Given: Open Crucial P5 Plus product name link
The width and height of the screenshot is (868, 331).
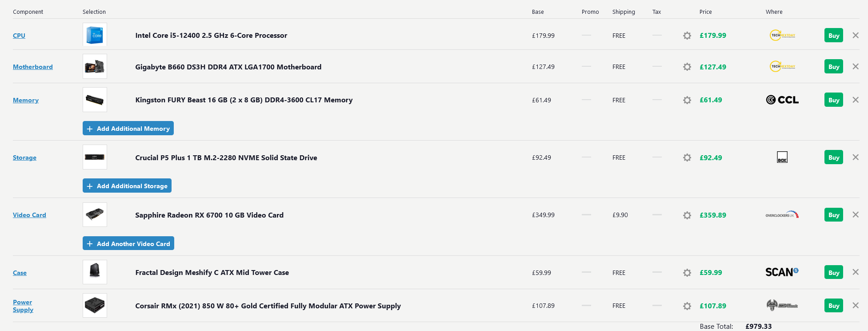Looking at the screenshot, I should click(226, 157).
